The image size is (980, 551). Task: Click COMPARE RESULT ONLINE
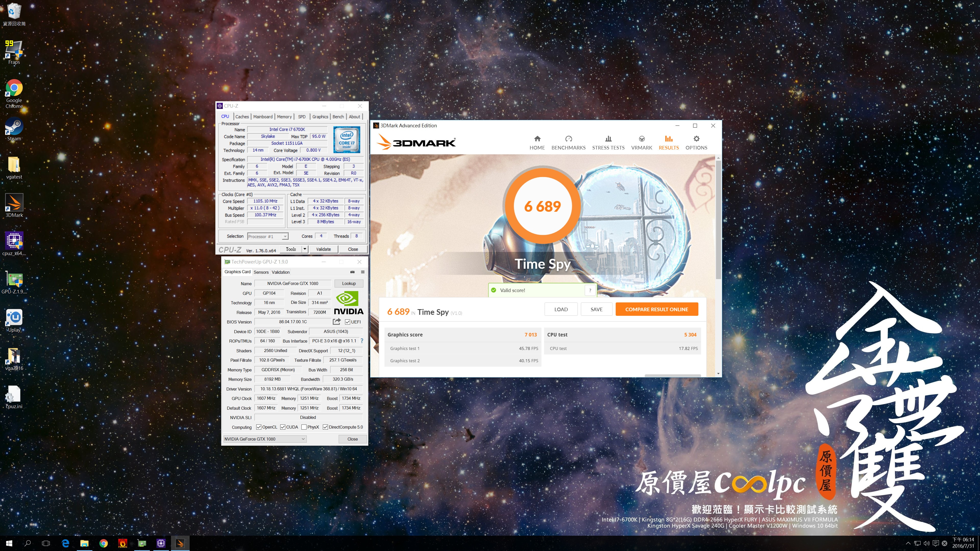pos(657,309)
